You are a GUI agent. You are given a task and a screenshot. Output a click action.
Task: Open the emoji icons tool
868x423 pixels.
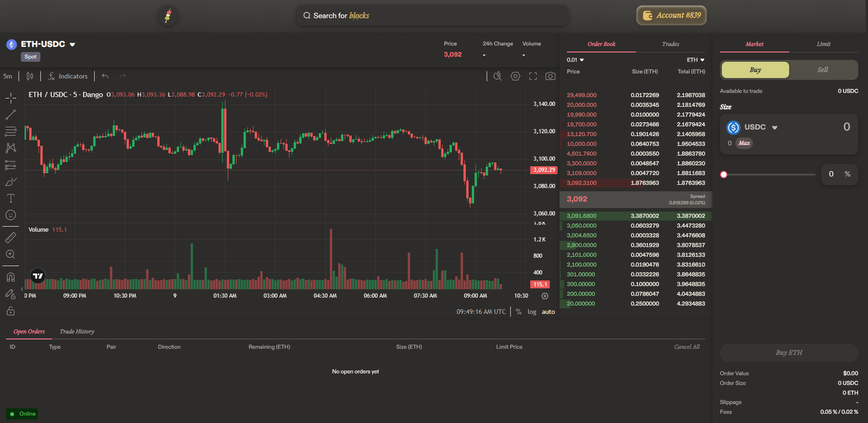pos(11,215)
